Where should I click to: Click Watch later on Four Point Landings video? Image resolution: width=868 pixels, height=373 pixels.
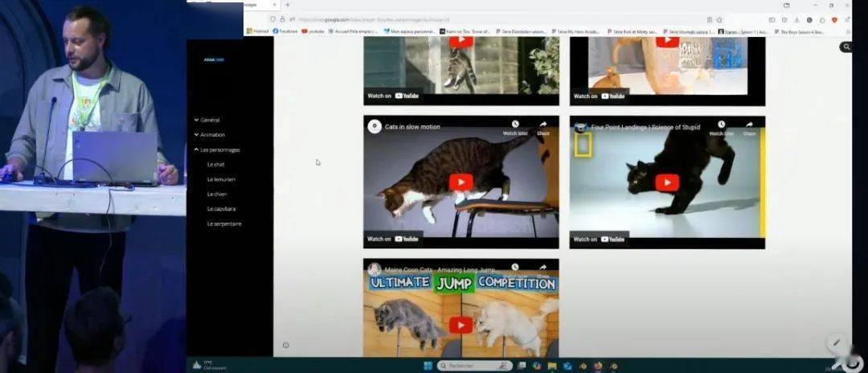pyautogui.click(x=721, y=129)
